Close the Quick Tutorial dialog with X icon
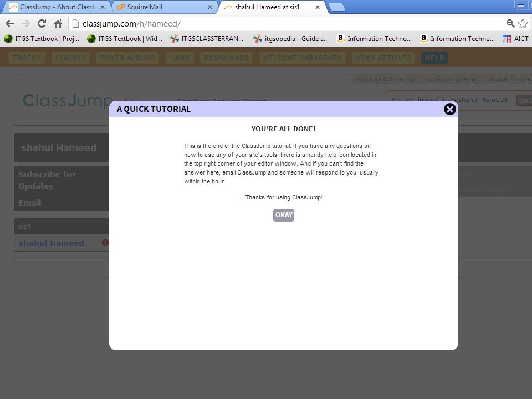The height and width of the screenshot is (399, 532). [449, 109]
